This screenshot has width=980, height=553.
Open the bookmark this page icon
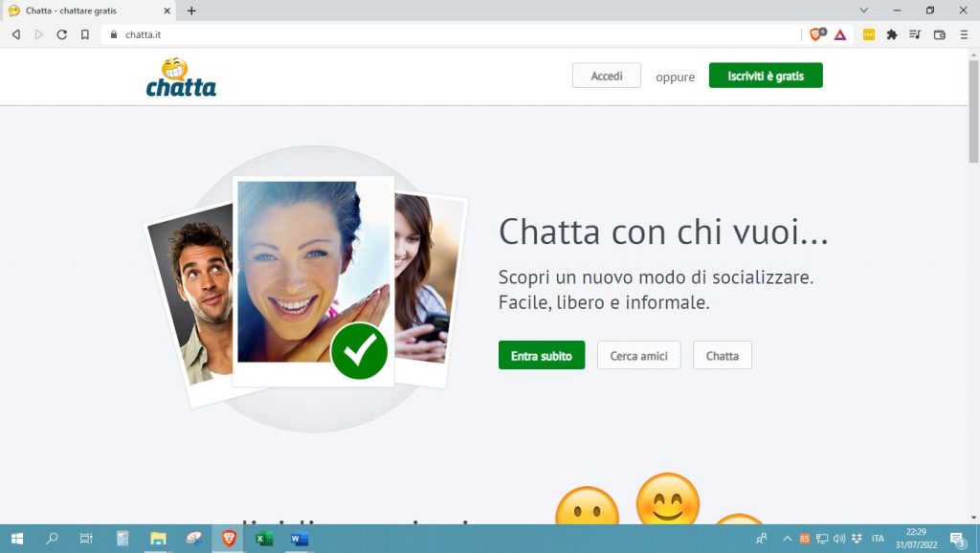pyautogui.click(x=86, y=34)
